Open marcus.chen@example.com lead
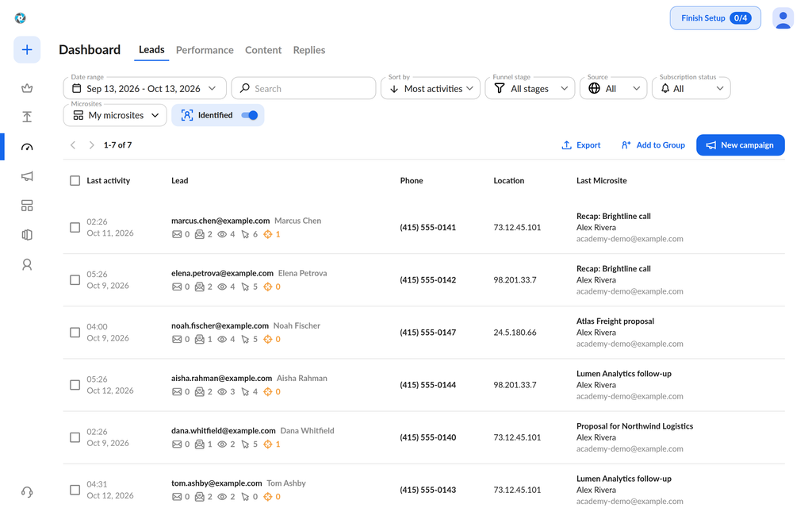 [220, 221]
